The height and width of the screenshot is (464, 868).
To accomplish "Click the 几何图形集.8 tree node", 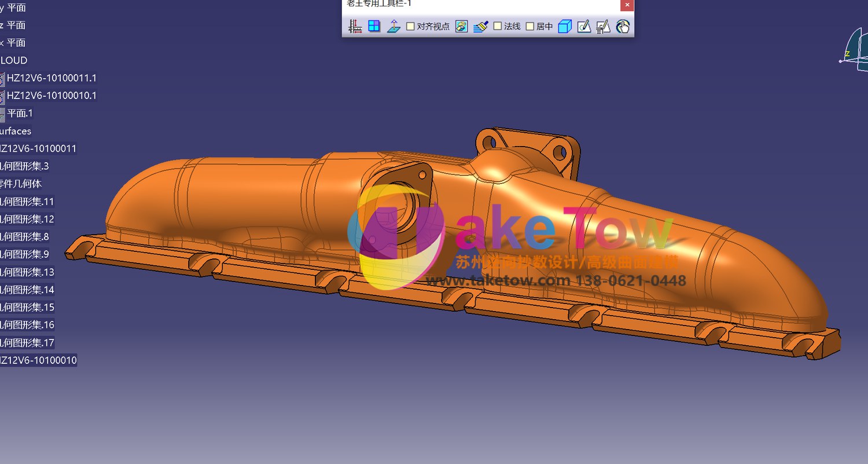I will pyautogui.click(x=25, y=236).
